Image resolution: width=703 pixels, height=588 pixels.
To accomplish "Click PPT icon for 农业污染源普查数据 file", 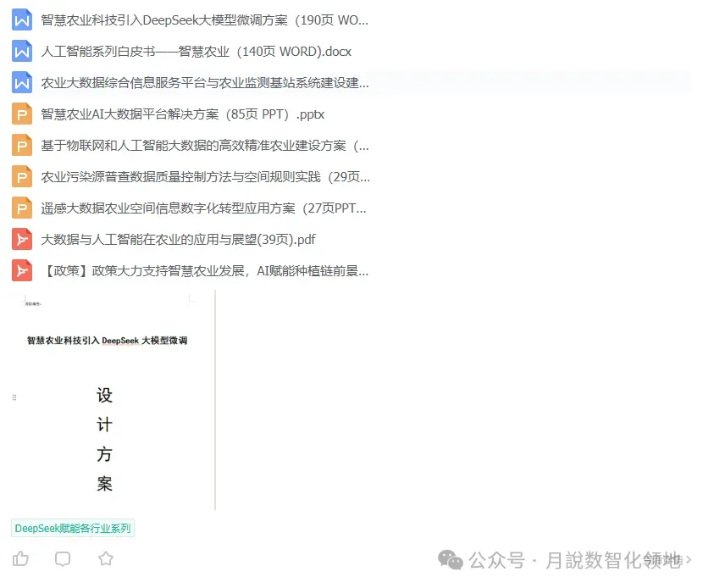I will tap(21, 177).
